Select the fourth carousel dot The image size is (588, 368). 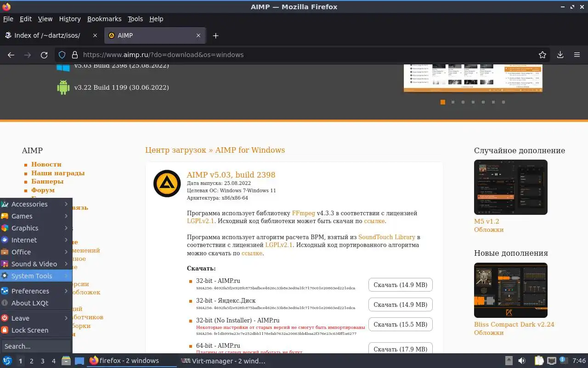(473, 102)
